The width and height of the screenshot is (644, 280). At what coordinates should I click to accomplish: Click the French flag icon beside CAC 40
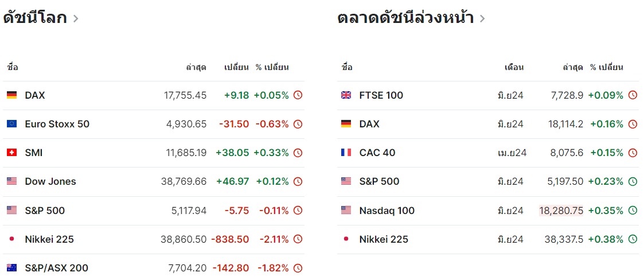pos(346,153)
